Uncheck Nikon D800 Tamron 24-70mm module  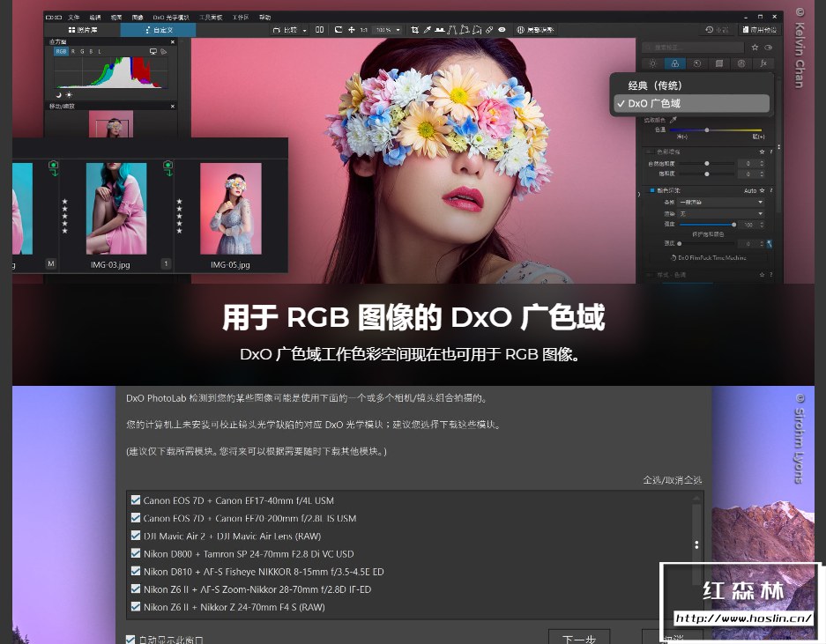point(136,553)
